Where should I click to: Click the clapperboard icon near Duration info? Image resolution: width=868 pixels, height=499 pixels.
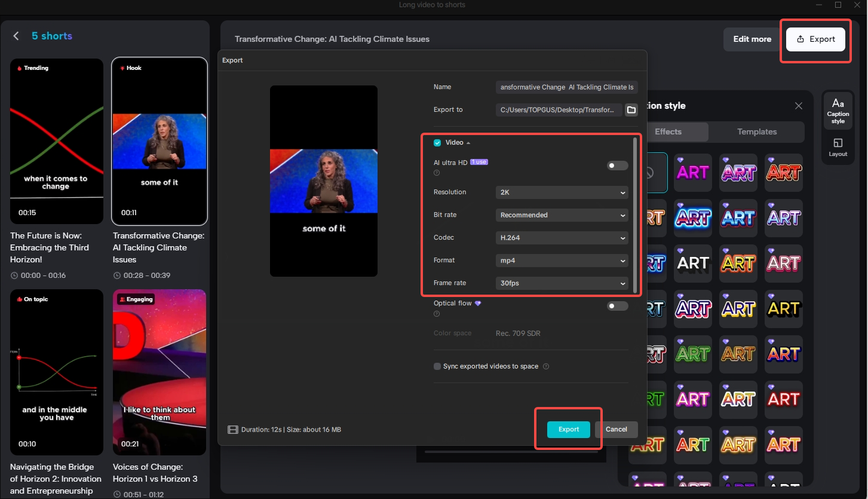(x=232, y=429)
